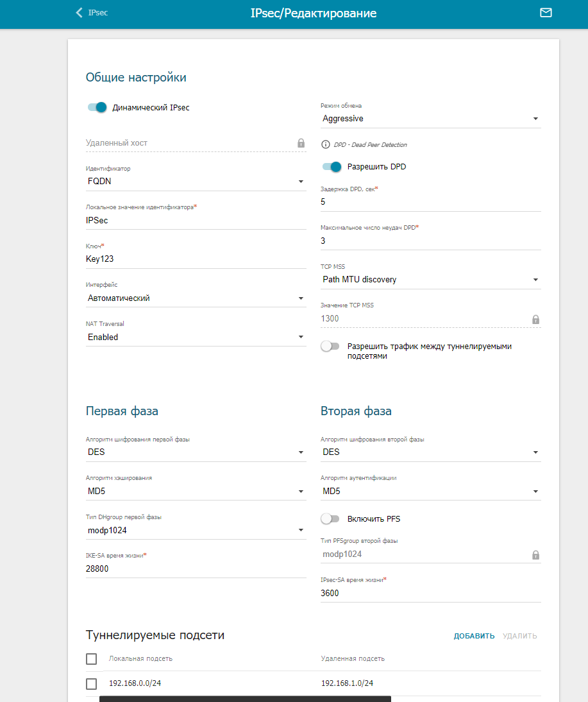Click the ДОБАВИТЬ button for tunneled subnets
The width and height of the screenshot is (588, 702).
(474, 636)
